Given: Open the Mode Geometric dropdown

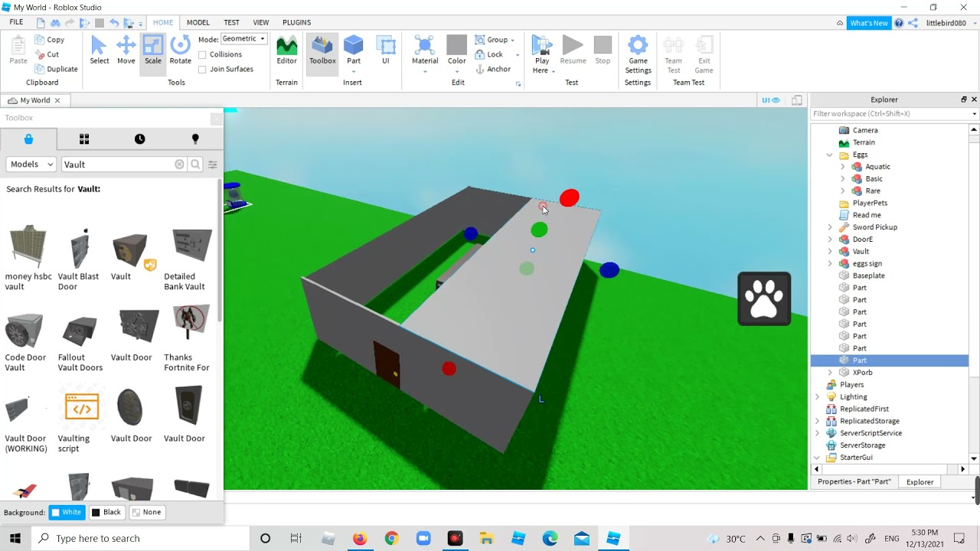Looking at the screenshot, I should [x=244, y=39].
